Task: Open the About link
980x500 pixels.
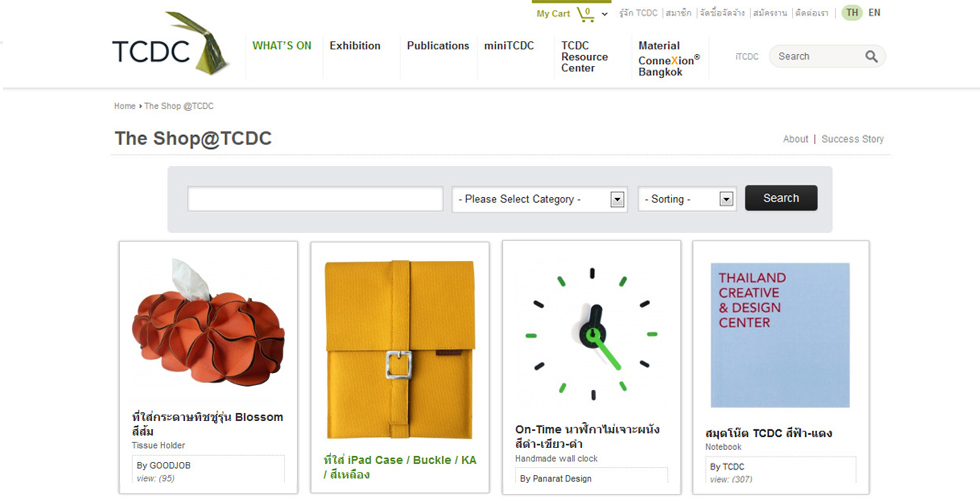Action: coord(795,139)
